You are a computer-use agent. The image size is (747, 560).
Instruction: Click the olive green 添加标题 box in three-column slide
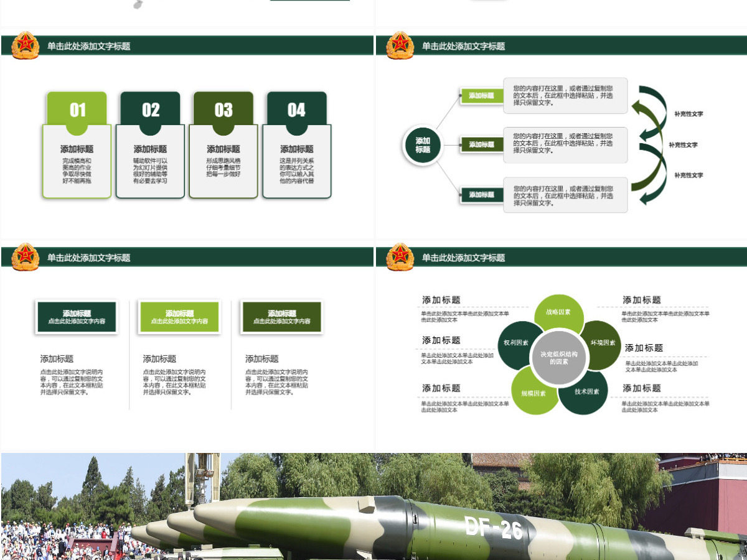click(x=281, y=317)
